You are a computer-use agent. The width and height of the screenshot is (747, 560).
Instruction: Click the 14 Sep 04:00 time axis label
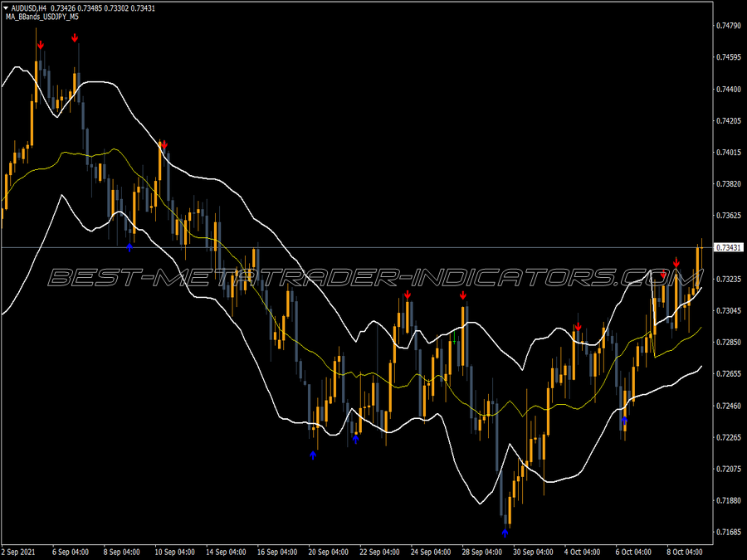click(226, 552)
